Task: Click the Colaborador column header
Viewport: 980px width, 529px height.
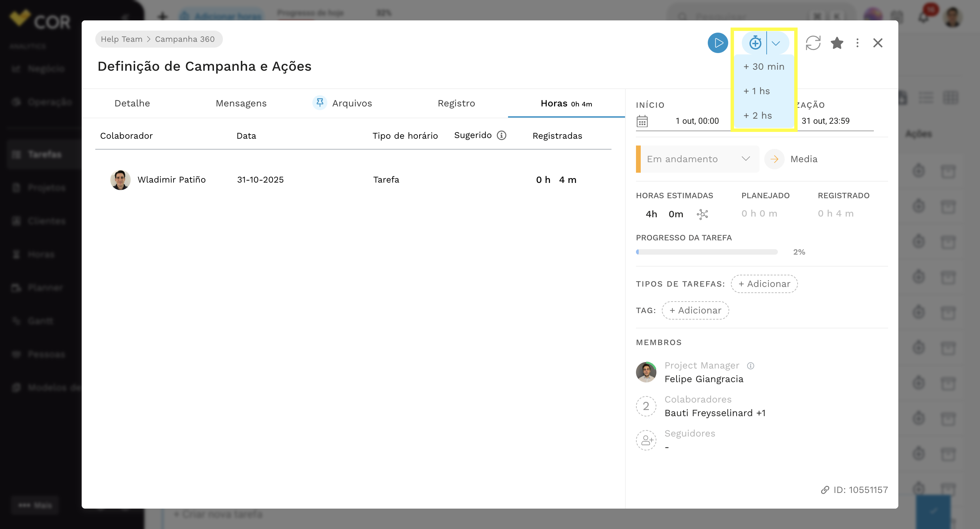Action: (x=126, y=136)
